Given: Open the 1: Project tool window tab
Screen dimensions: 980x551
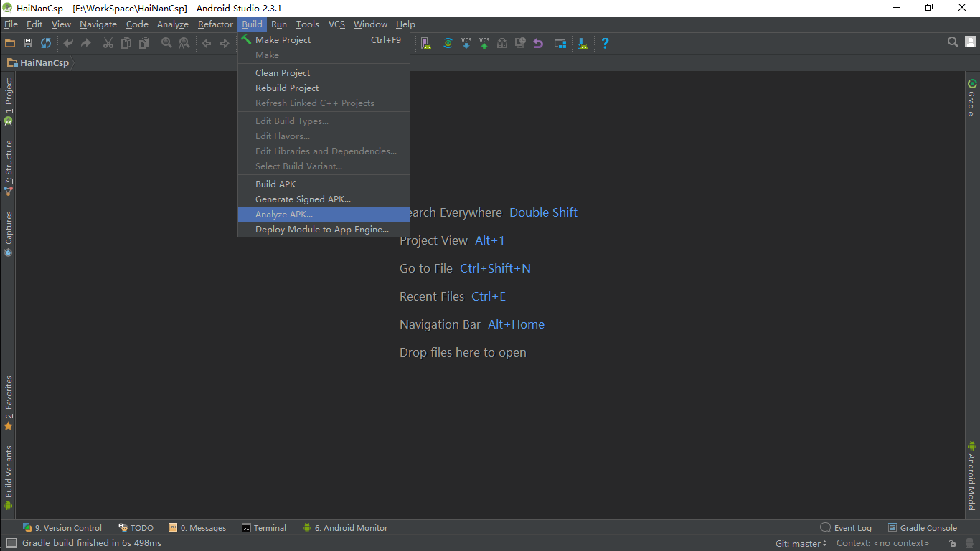Looking at the screenshot, I should click(9, 102).
